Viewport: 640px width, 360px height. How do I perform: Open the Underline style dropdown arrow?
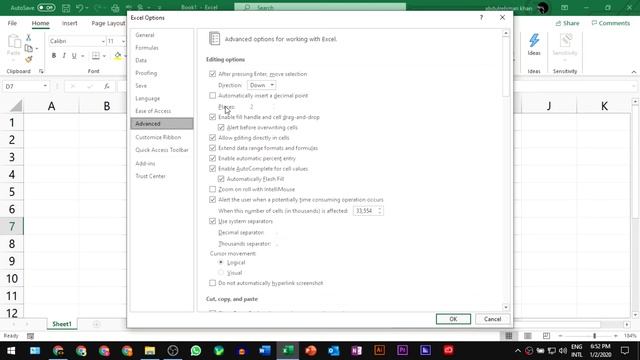coord(82,56)
